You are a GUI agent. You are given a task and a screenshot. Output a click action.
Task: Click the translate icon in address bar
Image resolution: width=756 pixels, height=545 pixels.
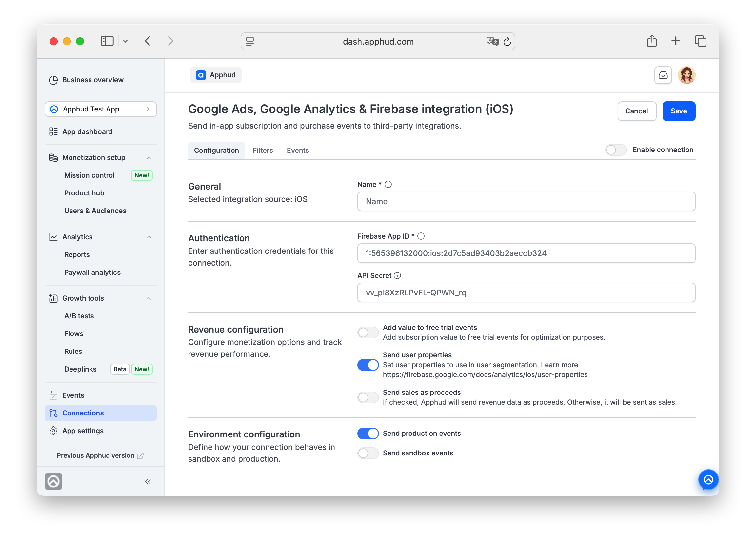tap(492, 41)
